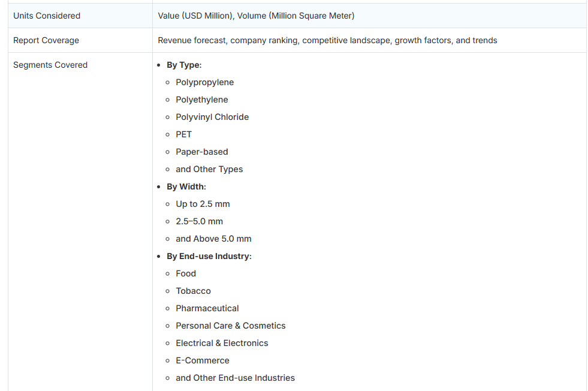Click the Electrical & Electronics entry
This screenshot has width=588, height=391.
222,343
